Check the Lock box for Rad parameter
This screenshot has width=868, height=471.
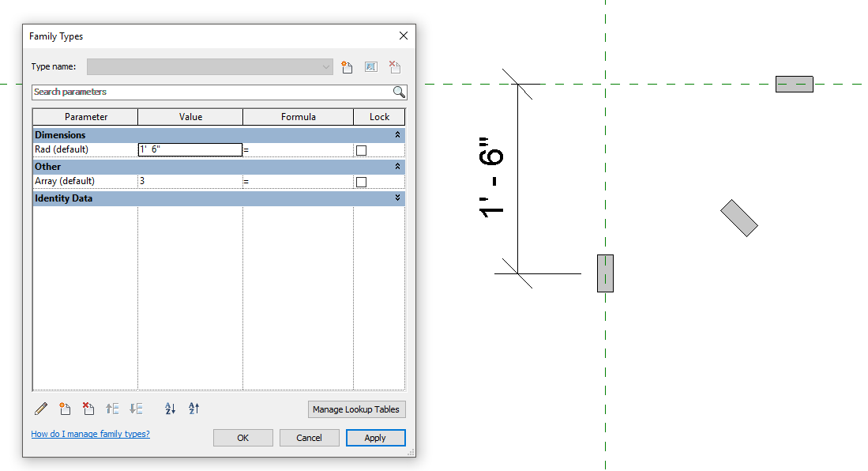(x=361, y=149)
